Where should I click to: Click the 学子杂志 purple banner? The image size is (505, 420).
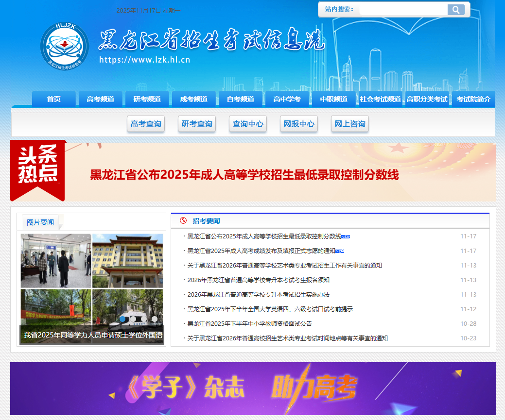[x=253, y=388]
